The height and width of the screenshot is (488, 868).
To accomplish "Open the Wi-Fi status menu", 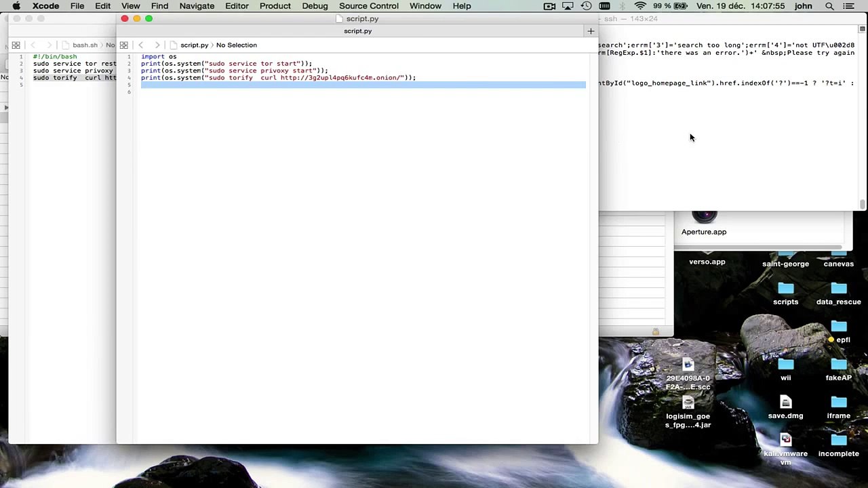I will [640, 6].
